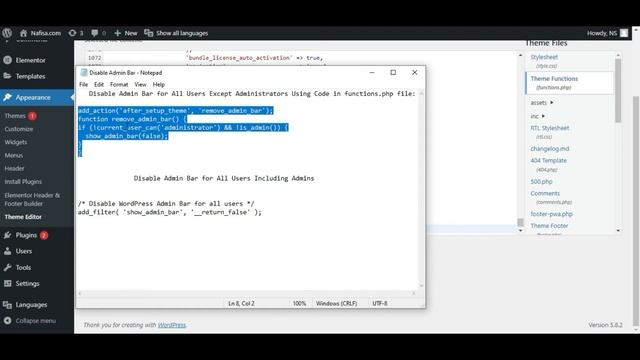Click the WordPress logo icon in admin bar
Image resolution: width=640 pixels, height=360 pixels.
pos(7,33)
